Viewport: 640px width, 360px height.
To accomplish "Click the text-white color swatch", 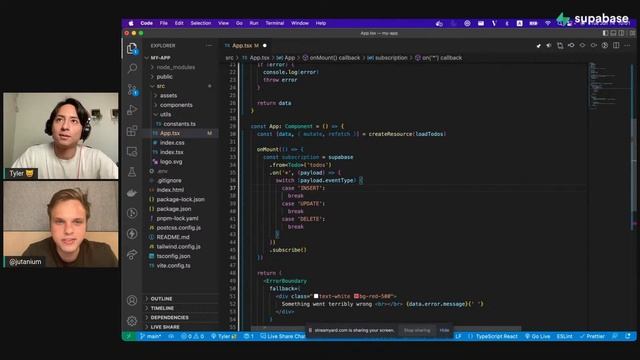I will 316,296.
